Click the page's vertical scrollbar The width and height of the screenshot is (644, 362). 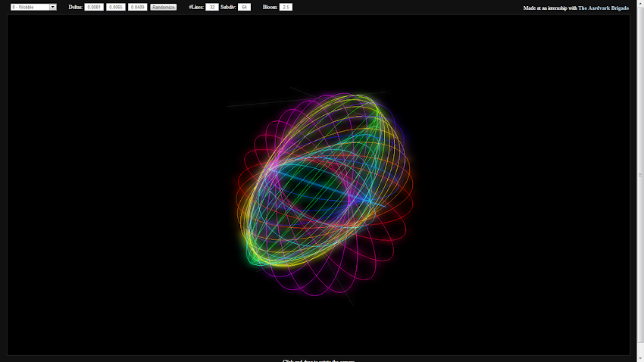[x=640, y=174]
